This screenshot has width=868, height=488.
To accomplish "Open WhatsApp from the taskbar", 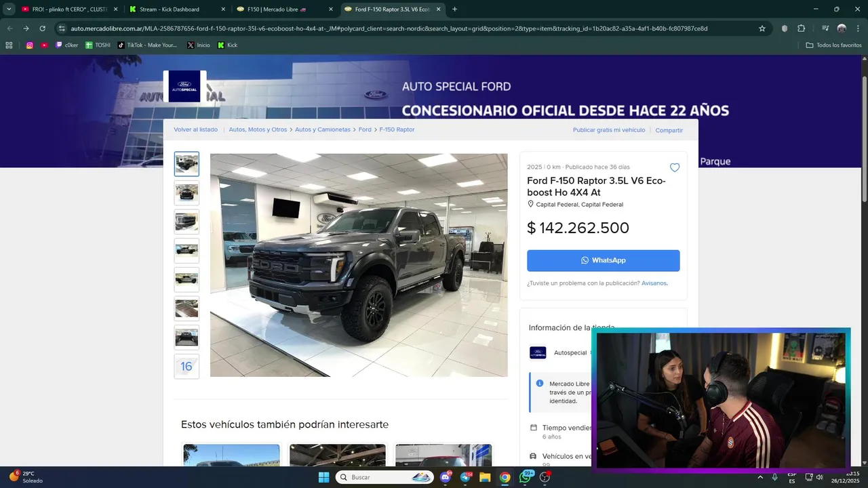I will [x=526, y=477].
